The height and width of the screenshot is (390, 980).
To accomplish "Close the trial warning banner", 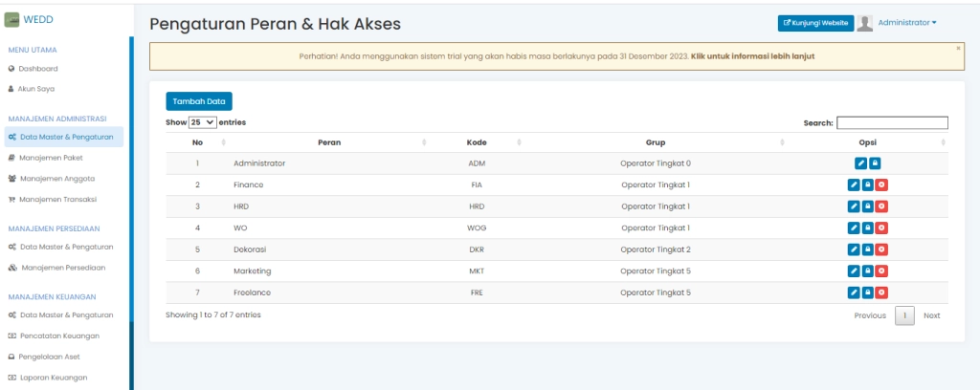I will (x=958, y=47).
